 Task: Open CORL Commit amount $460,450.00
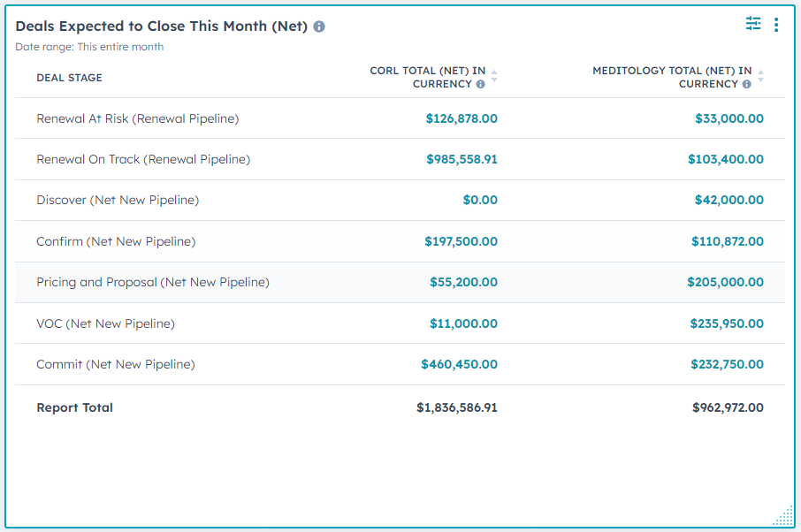coord(459,364)
